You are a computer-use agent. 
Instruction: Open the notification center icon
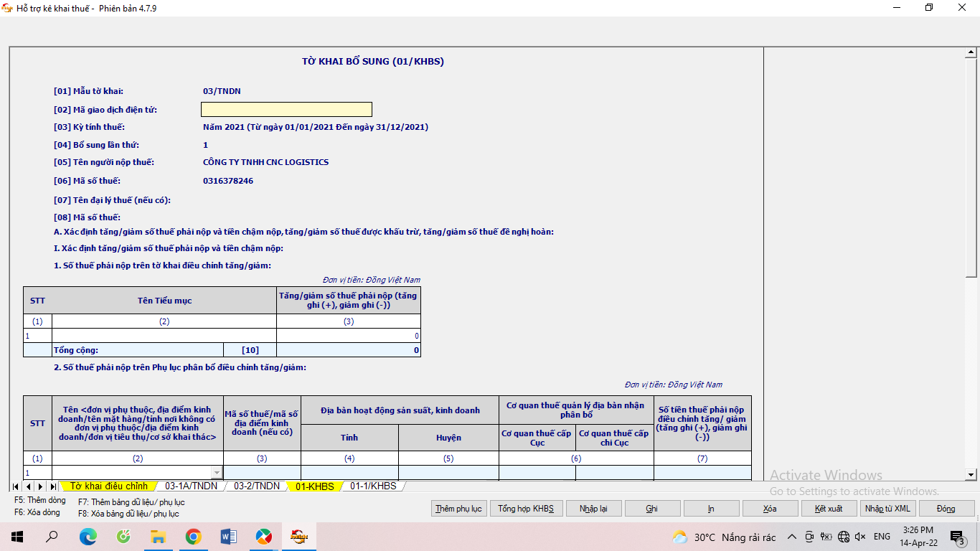956,537
